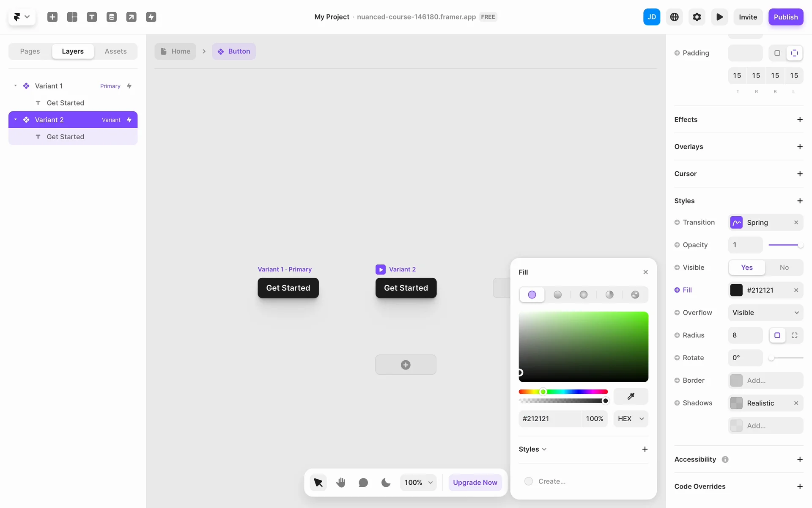Open the CMS database icon
Screen dimensions: 812x508
tap(112, 17)
